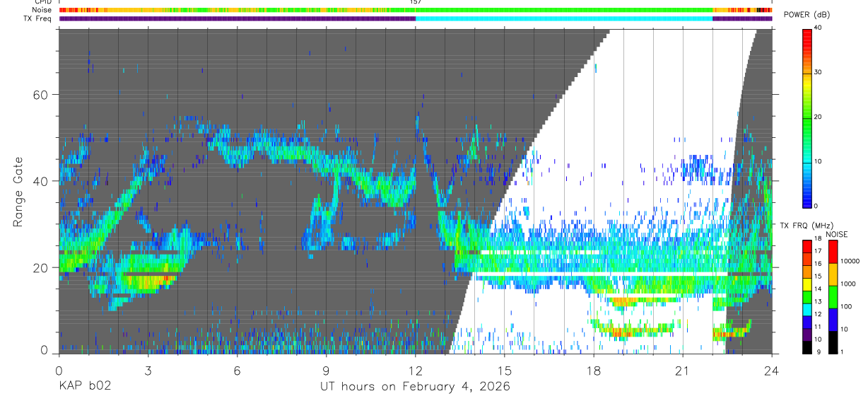This screenshot has height=401, width=868.
Task: Click the "24" tick on the UT hours axis
Action: [772, 371]
